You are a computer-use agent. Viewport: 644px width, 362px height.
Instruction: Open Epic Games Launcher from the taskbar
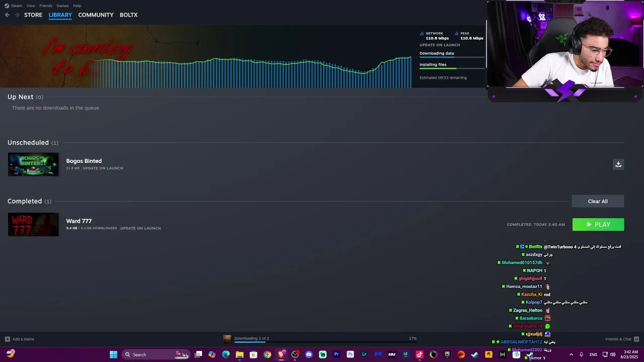(447, 354)
